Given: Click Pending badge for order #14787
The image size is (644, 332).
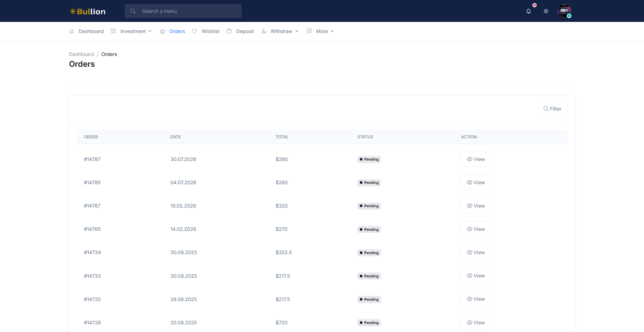Looking at the screenshot, I should [x=369, y=160].
